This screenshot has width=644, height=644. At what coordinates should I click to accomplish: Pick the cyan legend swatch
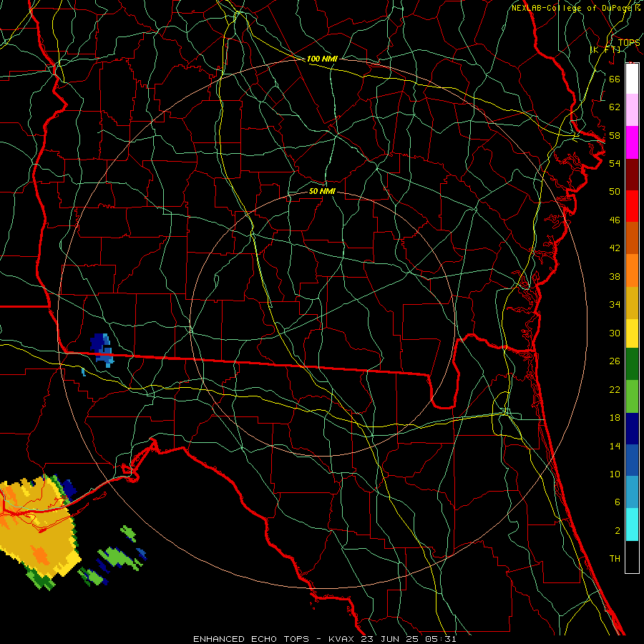[x=632, y=525]
